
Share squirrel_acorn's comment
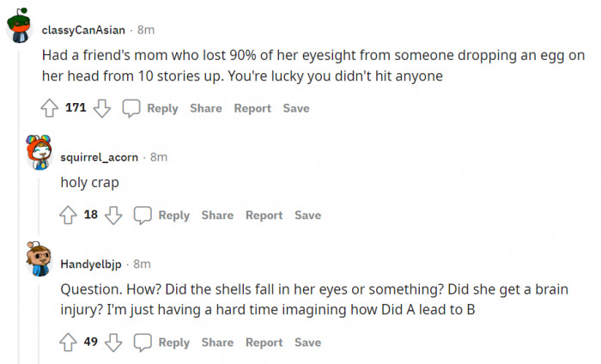pyautogui.click(x=217, y=215)
